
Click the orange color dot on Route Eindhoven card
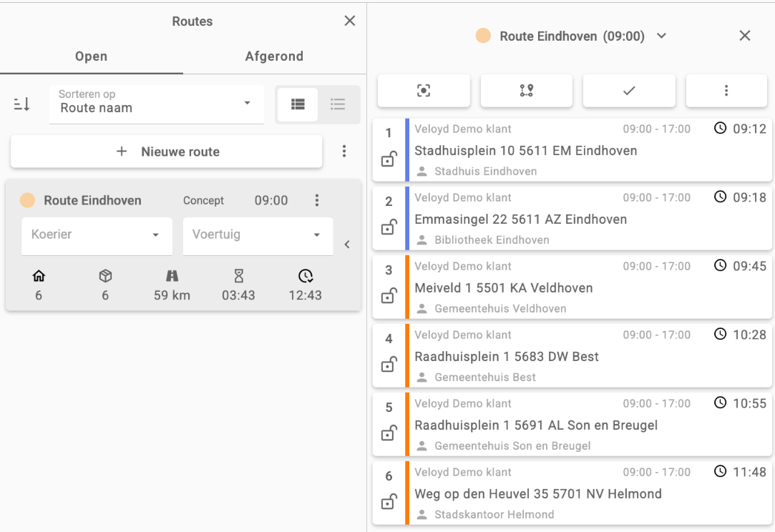[28, 200]
